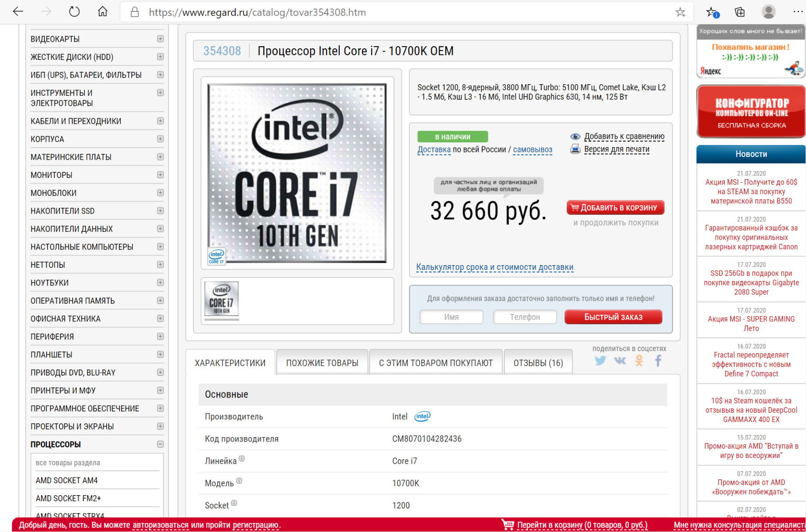The image size is (806, 532).
Task: Open the browser settings ellipsis menu
Action: pos(798,12)
